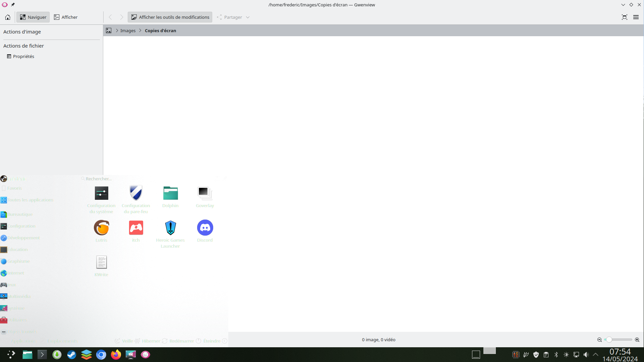Screen dimensions: 644x362
Task: Click the home start page icon
Action: point(8,17)
